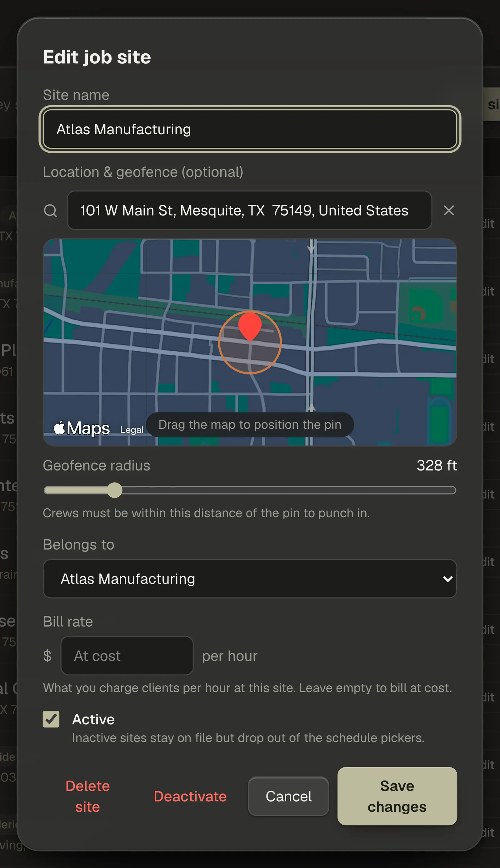Save changes to the job site
Image resolution: width=500 pixels, height=868 pixels.
tap(397, 796)
